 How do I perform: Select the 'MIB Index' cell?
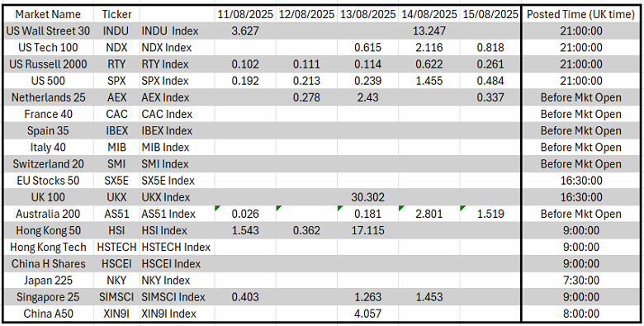click(x=177, y=148)
